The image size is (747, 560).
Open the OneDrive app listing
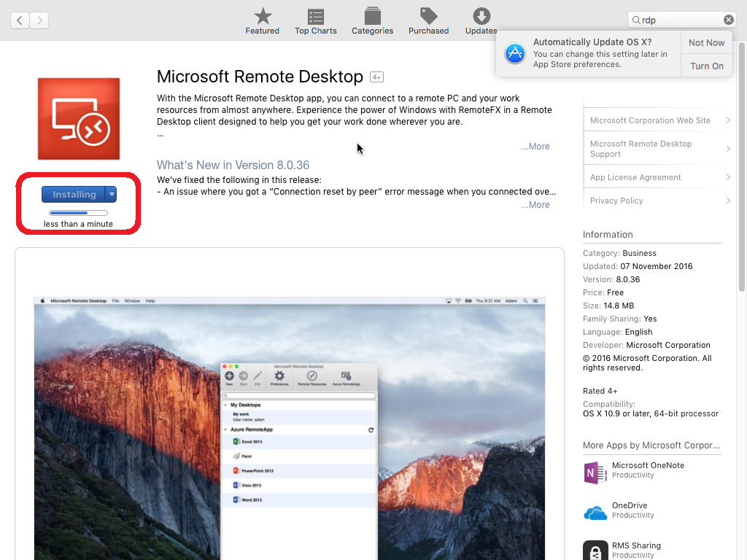[x=630, y=505]
